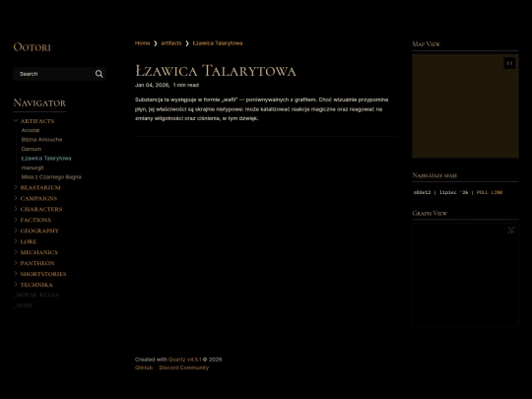The image size is (532, 399).
Task: Click Łzawica Talarytowa breadcrumb
Action: (218, 43)
